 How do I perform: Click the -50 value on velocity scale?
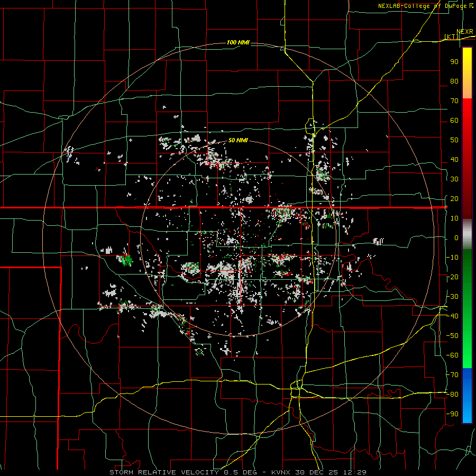452,336
